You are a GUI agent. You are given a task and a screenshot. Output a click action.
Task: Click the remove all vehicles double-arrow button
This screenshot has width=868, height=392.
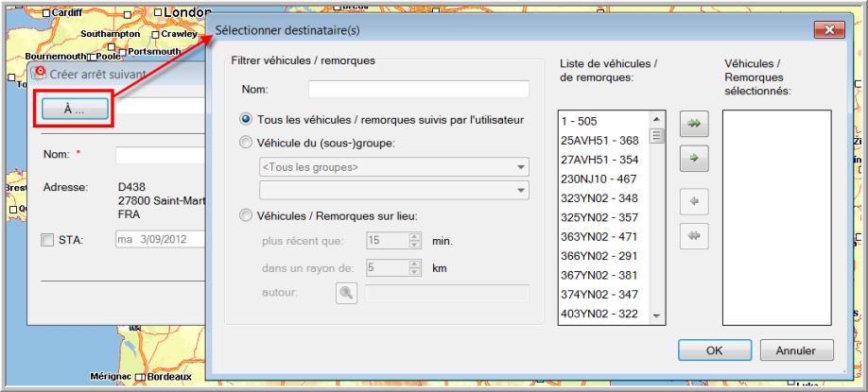point(694,237)
